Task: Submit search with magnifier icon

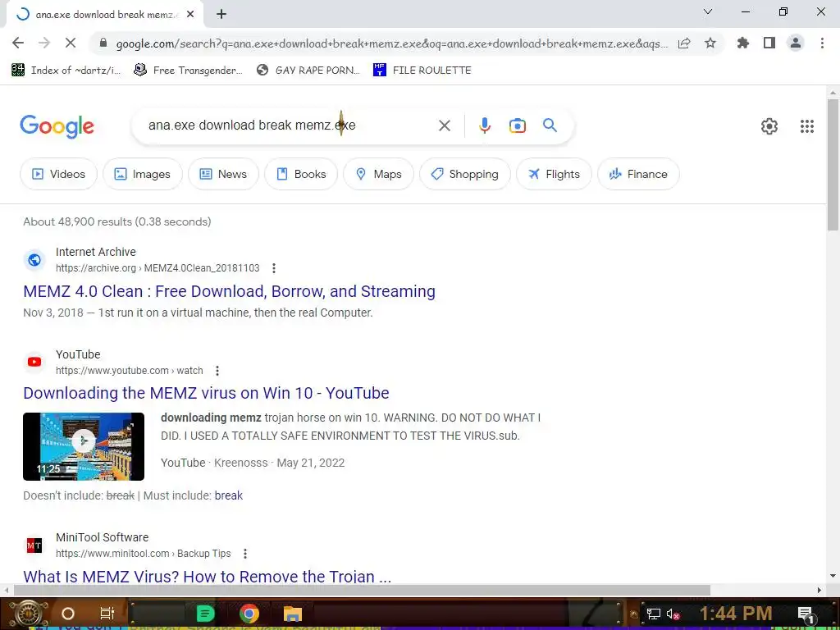Action: click(550, 126)
